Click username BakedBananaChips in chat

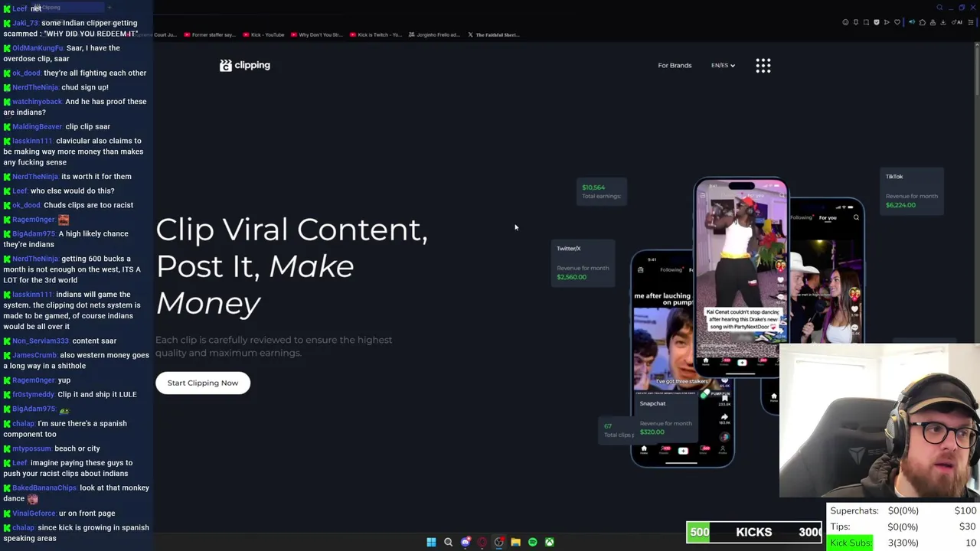(x=44, y=487)
